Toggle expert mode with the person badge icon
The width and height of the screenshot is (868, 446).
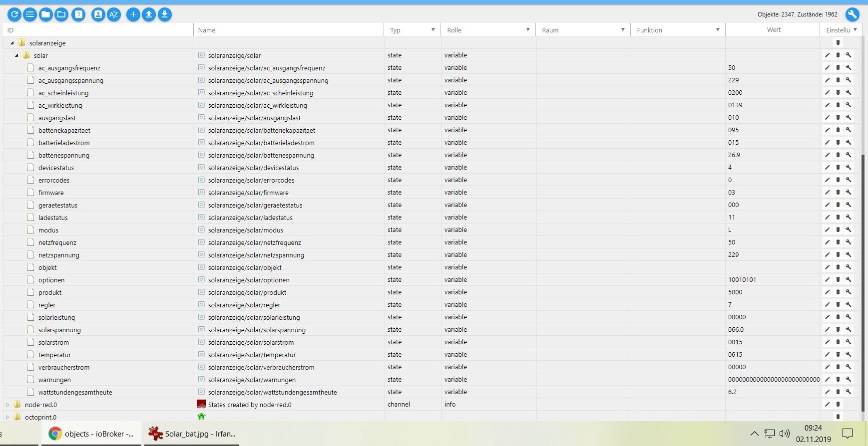point(98,14)
